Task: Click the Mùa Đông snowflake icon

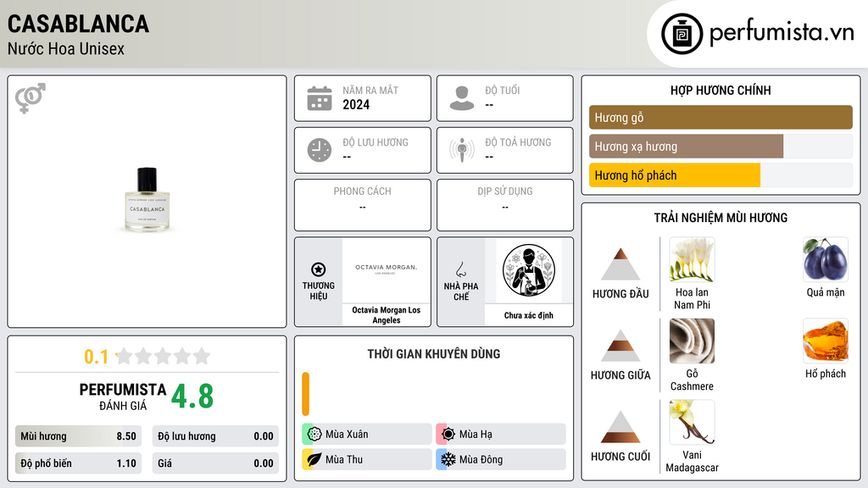Action: (x=448, y=459)
